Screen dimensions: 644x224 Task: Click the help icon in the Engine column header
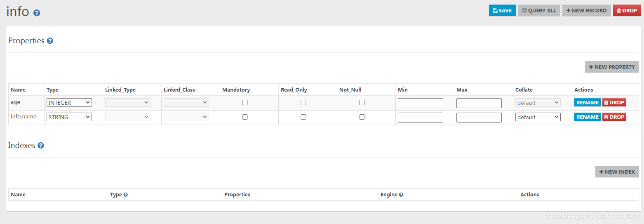(x=401, y=195)
